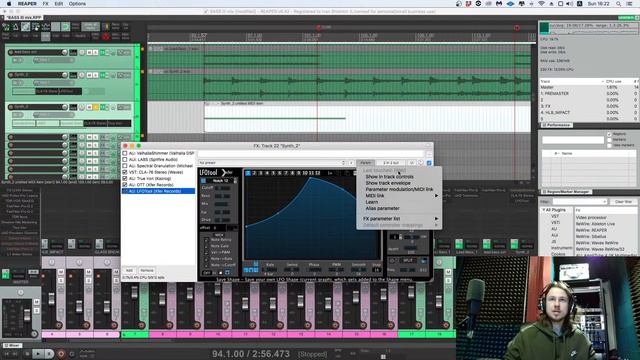
Task: Toggle the Note Retrig checkbox in LFOtool
Action: [206, 240]
